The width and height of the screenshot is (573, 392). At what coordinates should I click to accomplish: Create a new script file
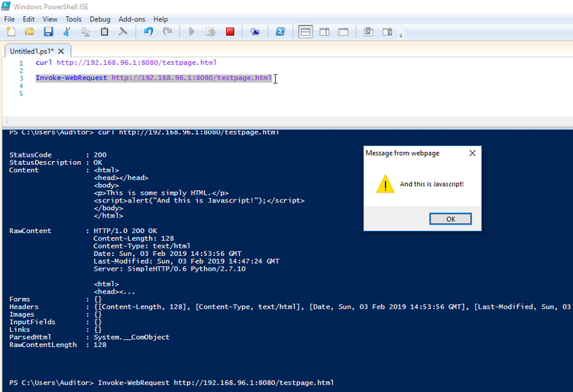11,32
